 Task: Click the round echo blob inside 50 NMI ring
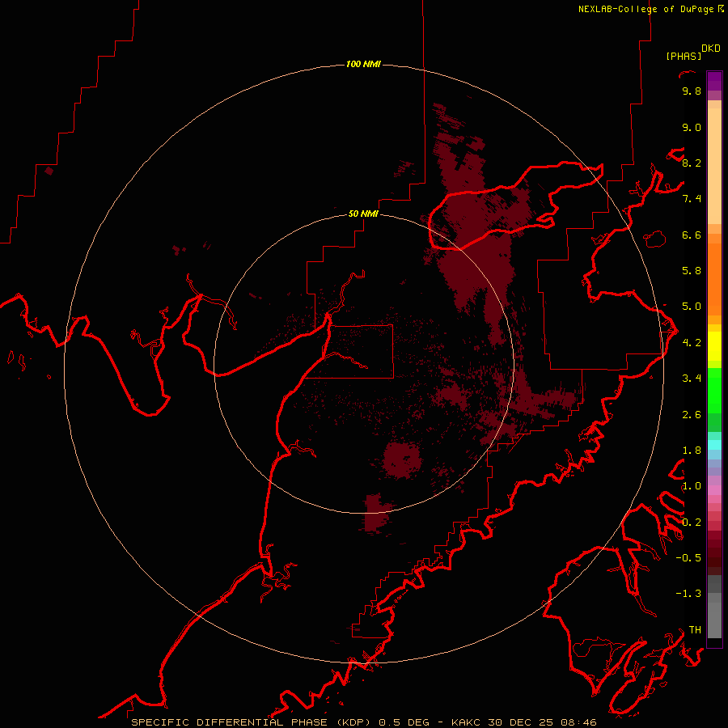click(x=402, y=459)
